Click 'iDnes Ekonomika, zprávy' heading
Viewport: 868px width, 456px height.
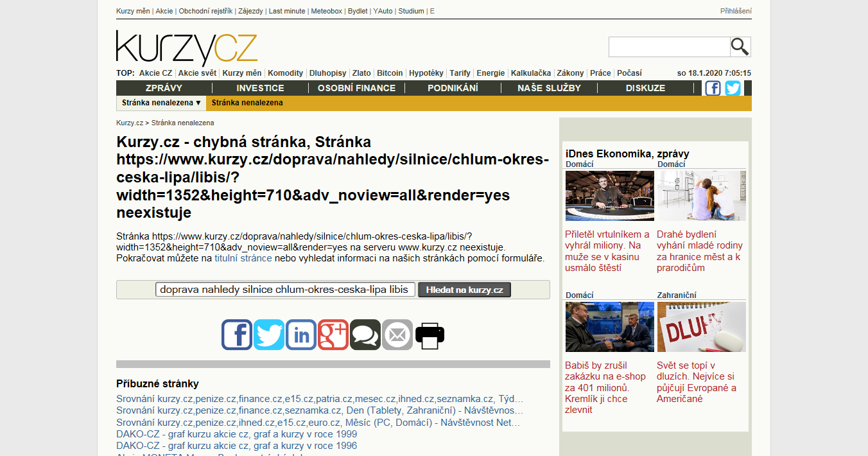[627, 153]
